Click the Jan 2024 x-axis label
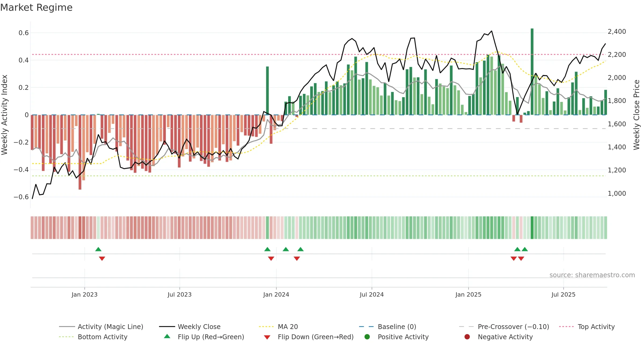The height and width of the screenshot is (362, 644). (276, 294)
